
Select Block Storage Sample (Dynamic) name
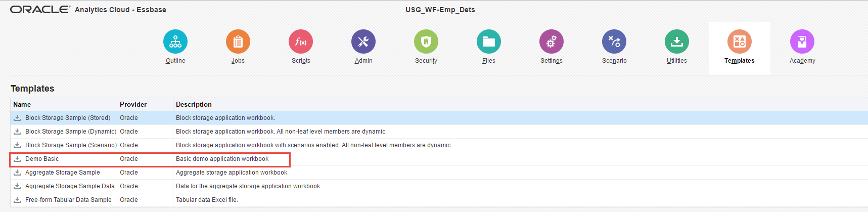pyautogui.click(x=70, y=132)
